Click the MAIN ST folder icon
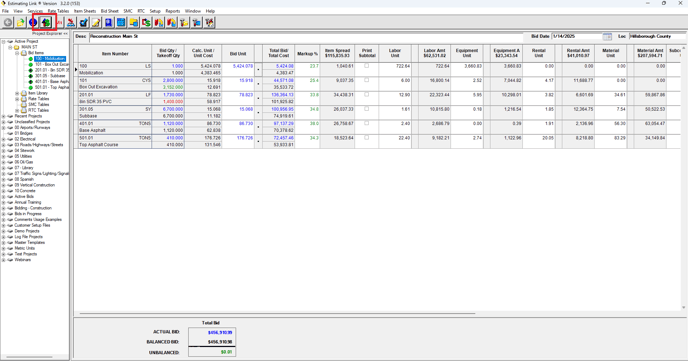Image resolution: width=688 pixels, height=361 pixels. [x=17, y=47]
